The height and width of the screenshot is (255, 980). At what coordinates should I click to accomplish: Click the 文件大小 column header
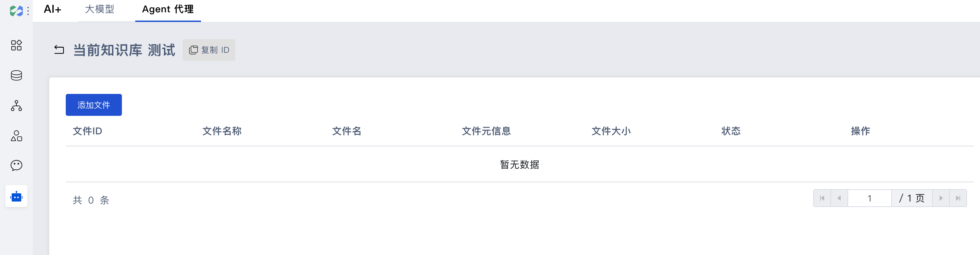coord(611,131)
